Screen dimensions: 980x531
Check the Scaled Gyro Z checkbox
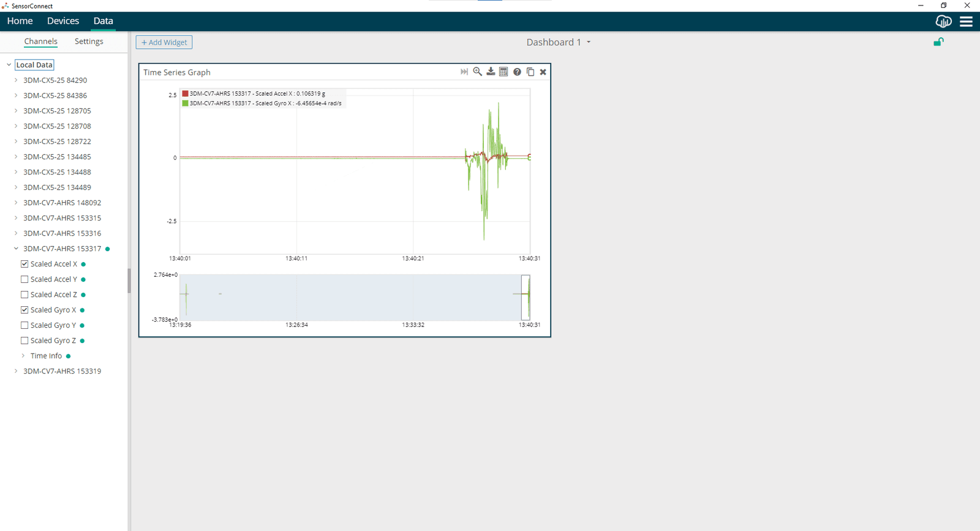(x=24, y=341)
